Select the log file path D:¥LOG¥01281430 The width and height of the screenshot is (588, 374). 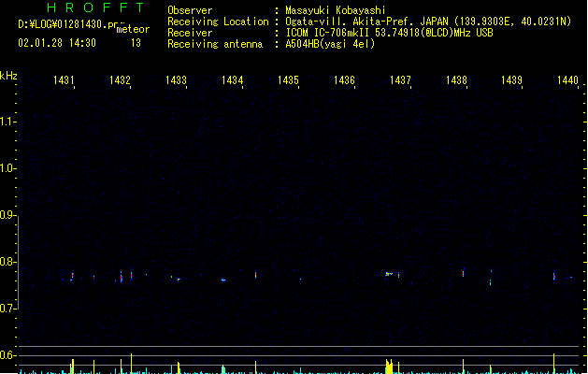tap(68, 24)
